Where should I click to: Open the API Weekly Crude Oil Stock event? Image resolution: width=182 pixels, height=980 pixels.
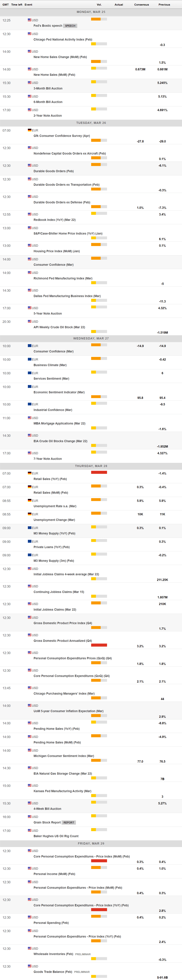coord(59,327)
